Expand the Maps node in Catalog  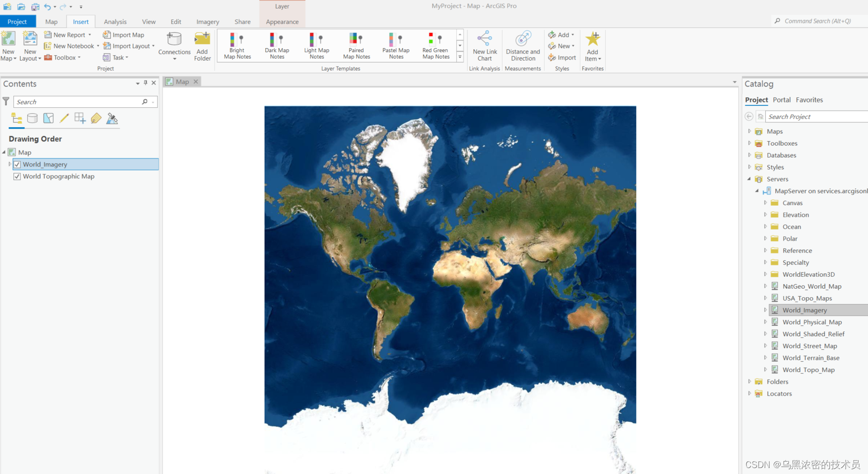tap(749, 131)
